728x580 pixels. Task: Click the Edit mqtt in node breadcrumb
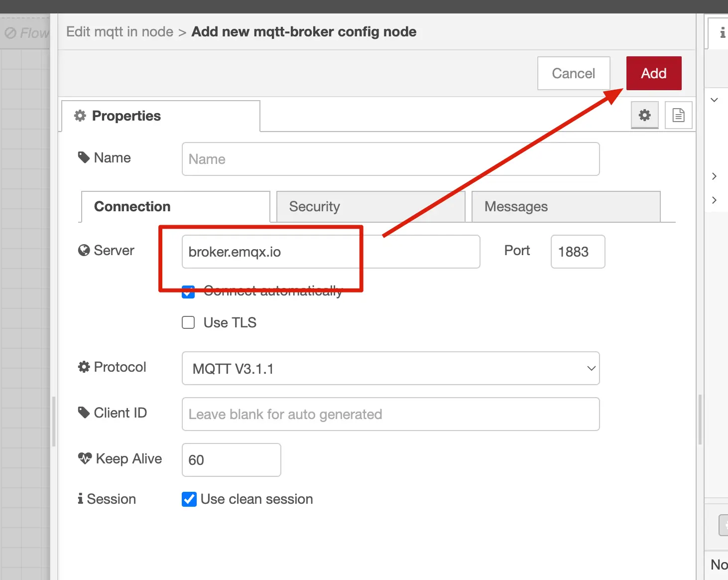tap(119, 31)
